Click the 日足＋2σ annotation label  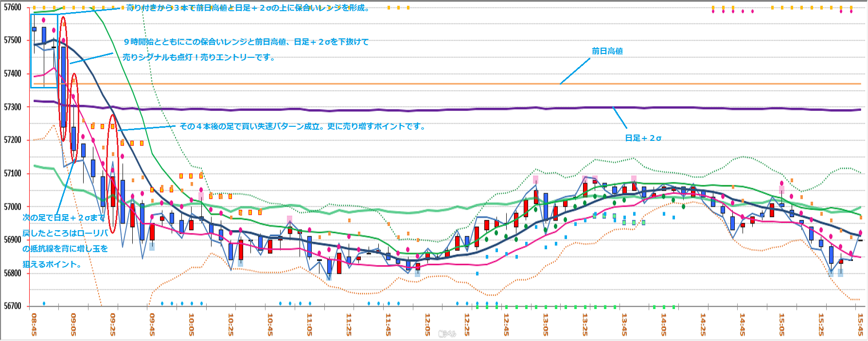pos(643,138)
